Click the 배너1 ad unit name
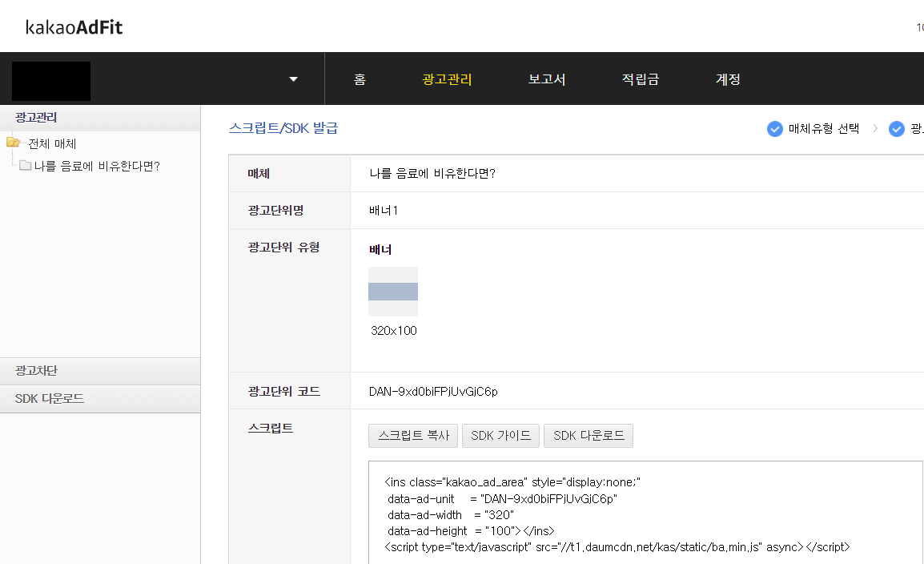Viewport: 924px width, 564px height. (384, 211)
